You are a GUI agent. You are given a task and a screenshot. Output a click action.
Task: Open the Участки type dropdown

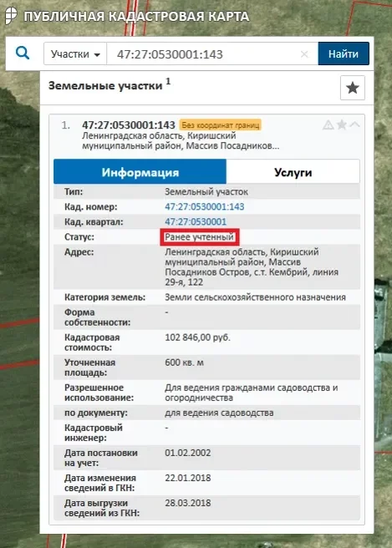[75, 53]
